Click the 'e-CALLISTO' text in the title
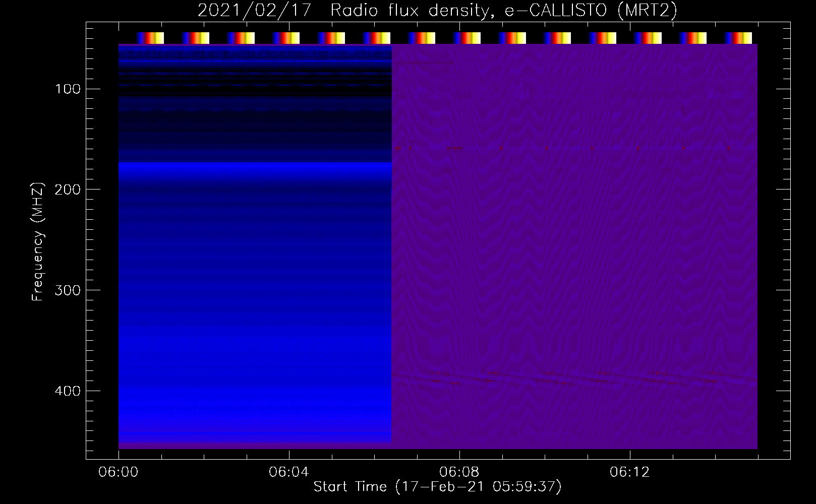816x504 pixels. [x=555, y=11]
